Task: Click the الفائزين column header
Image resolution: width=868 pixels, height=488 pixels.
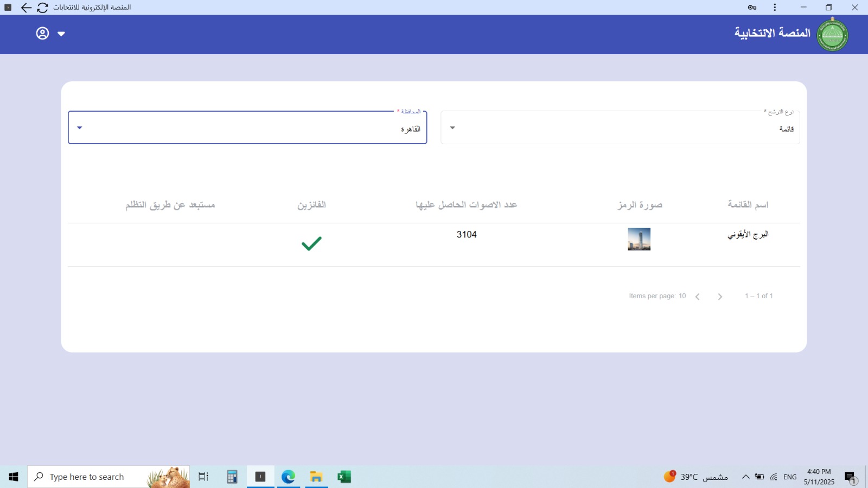Action: [311, 205]
